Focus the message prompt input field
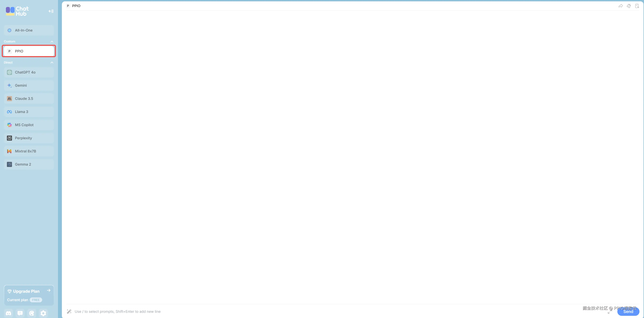Image resolution: width=644 pixels, height=318 pixels. (x=338, y=311)
